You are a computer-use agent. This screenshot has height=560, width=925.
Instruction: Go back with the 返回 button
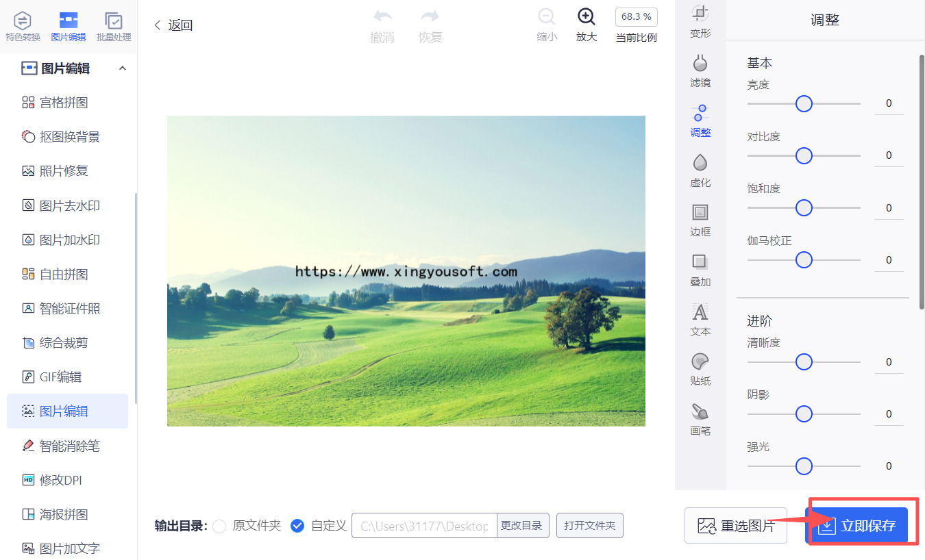tap(173, 25)
